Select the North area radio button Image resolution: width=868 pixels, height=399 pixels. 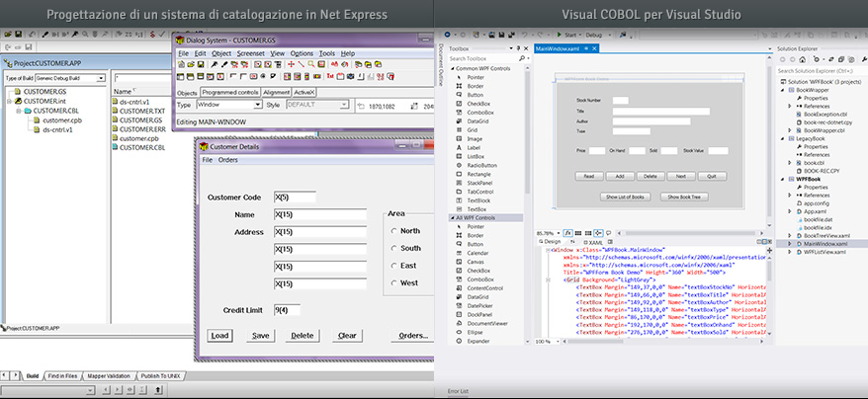click(x=394, y=231)
